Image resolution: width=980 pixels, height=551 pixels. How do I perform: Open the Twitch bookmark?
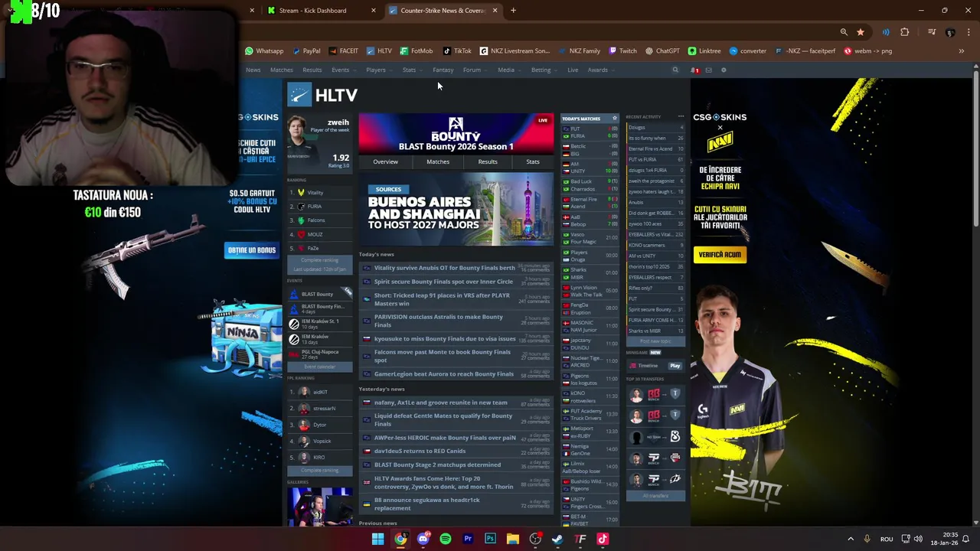coord(622,51)
